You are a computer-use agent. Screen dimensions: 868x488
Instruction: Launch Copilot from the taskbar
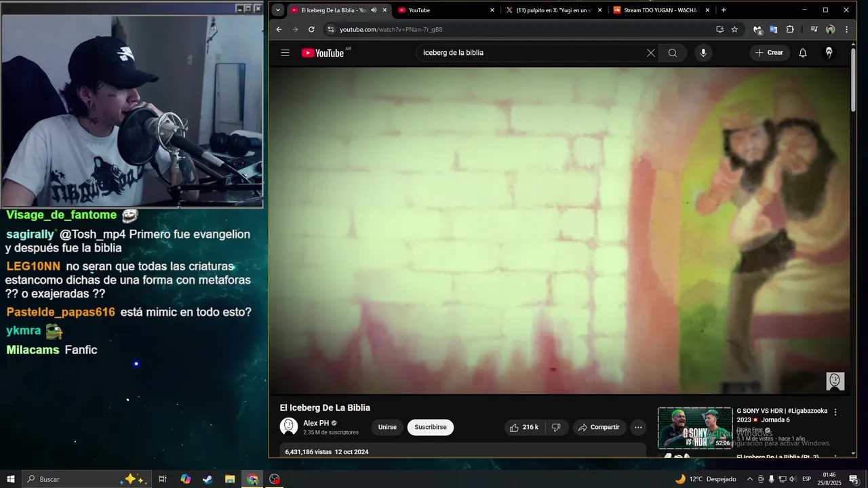[x=186, y=479]
